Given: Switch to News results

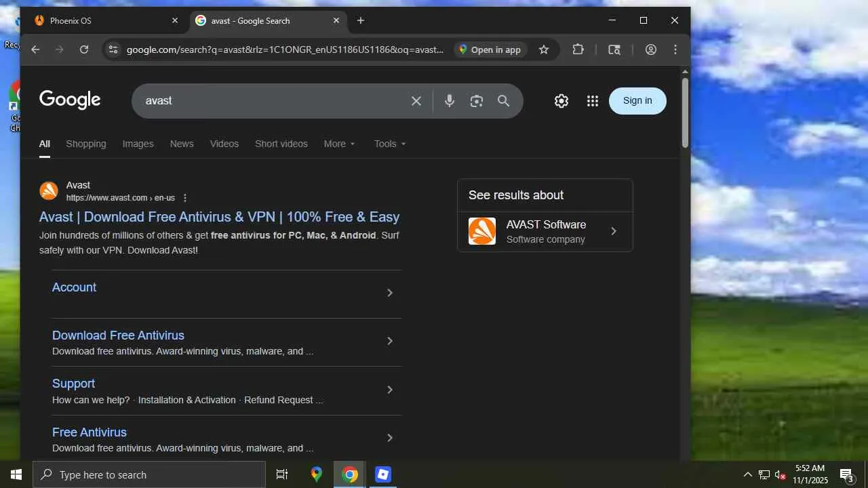Looking at the screenshot, I should (182, 144).
